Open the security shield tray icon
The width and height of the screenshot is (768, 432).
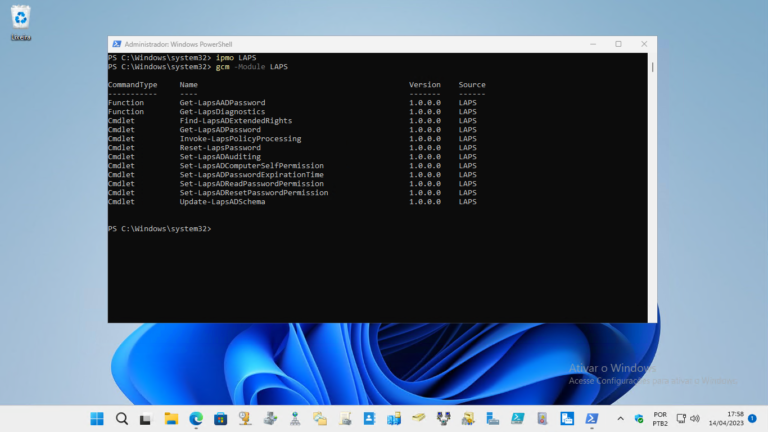click(x=639, y=419)
